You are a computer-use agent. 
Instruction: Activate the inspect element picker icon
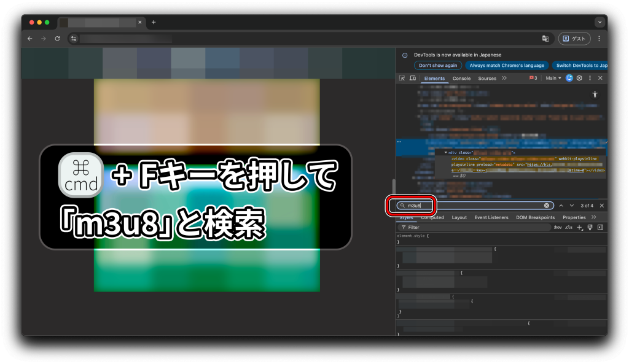(402, 79)
